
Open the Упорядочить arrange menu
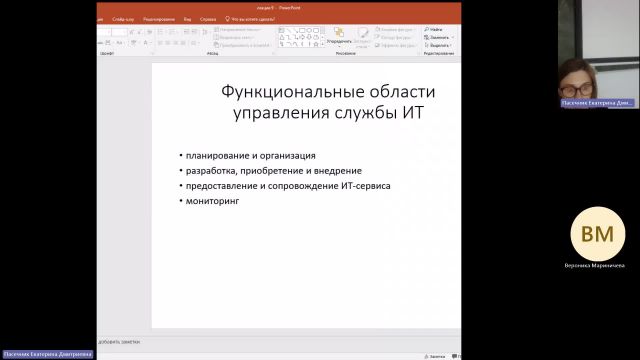coord(339,37)
